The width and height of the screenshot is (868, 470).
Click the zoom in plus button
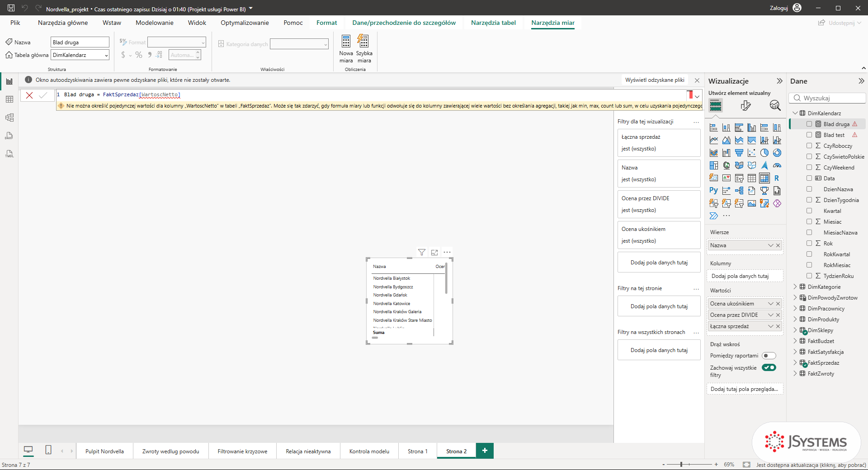tap(716, 464)
